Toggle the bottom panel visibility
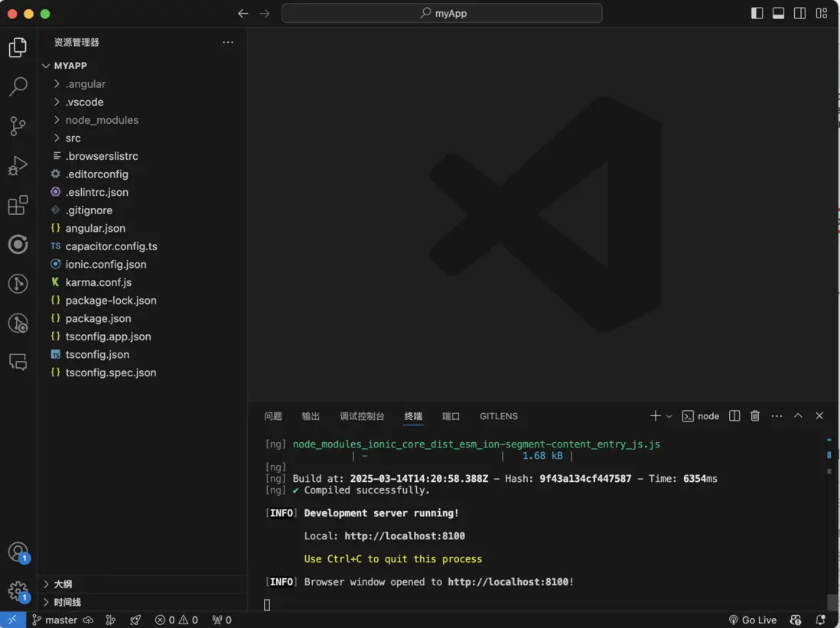The image size is (840, 628). click(x=778, y=14)
